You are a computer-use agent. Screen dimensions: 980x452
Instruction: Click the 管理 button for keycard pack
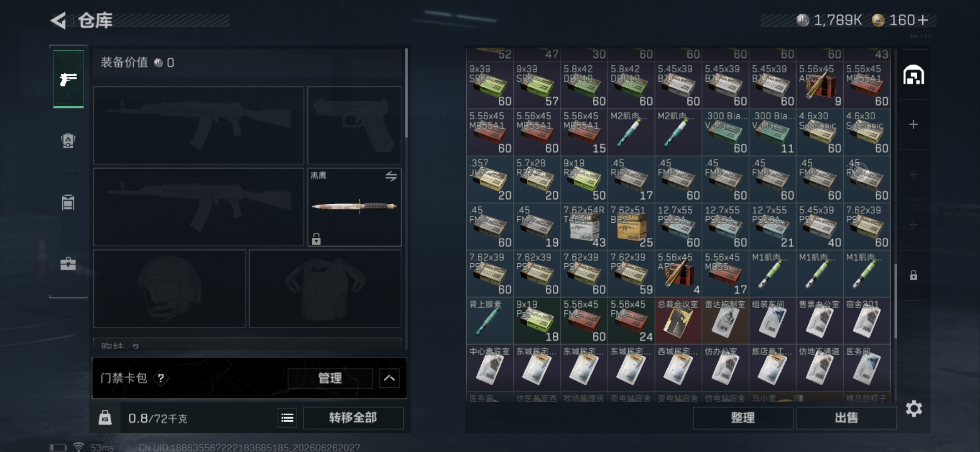click(330, 378)
